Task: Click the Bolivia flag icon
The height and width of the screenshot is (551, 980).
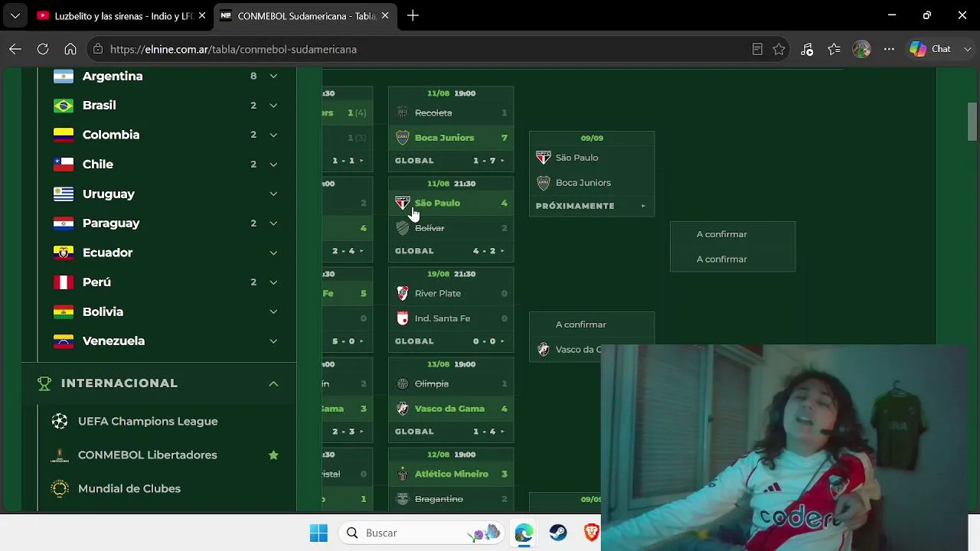Action: tap(64, 311)
